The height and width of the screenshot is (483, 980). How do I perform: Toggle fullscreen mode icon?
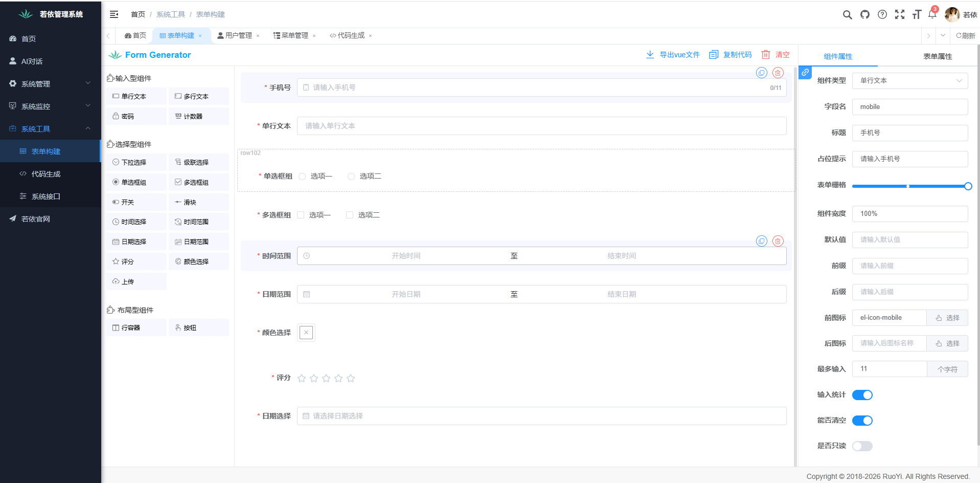[x=900, y=14]
